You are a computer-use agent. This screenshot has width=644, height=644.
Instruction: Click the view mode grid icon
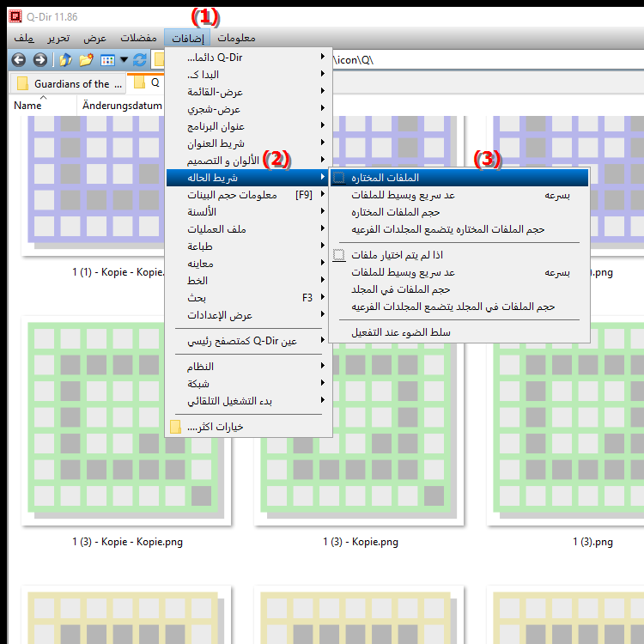click(107, 60)
